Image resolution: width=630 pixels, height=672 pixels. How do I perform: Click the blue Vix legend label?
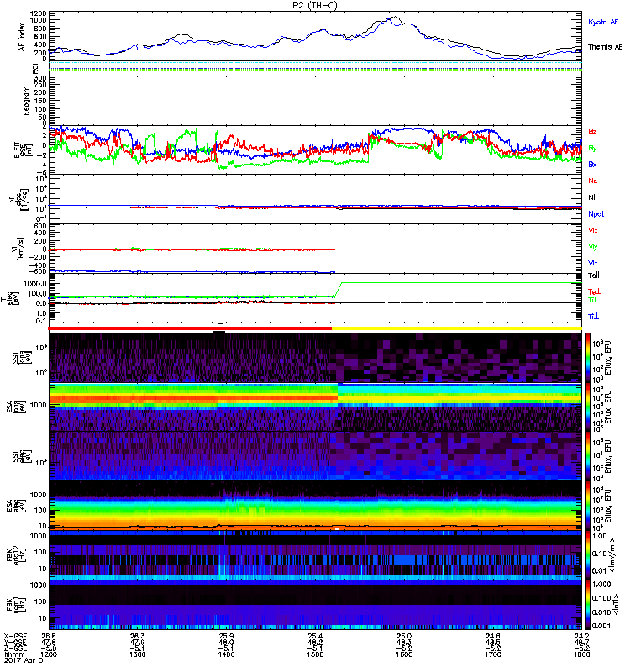click(593, 263)
